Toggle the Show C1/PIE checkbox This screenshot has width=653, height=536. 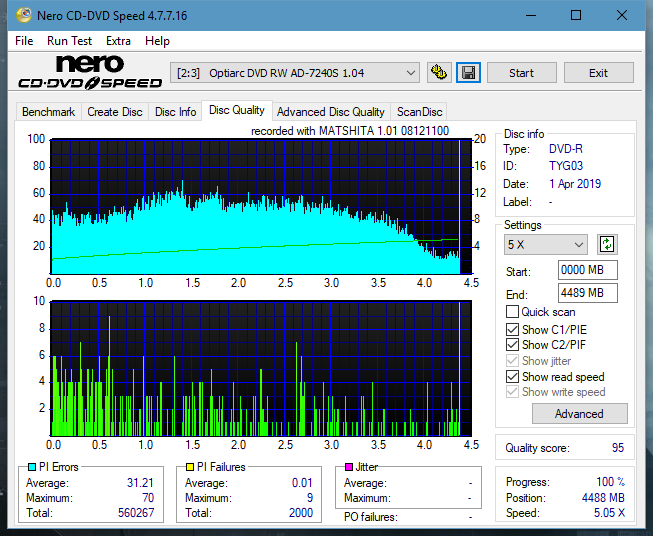[512, 329]
